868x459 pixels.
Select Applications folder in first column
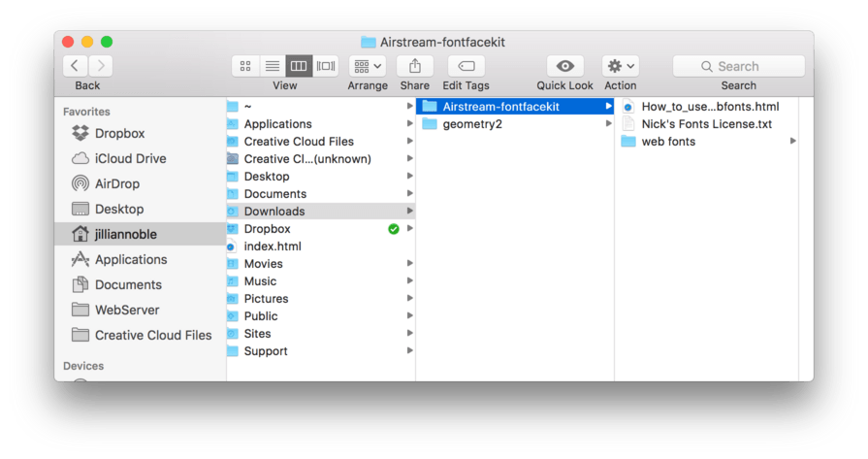(320, 124)
